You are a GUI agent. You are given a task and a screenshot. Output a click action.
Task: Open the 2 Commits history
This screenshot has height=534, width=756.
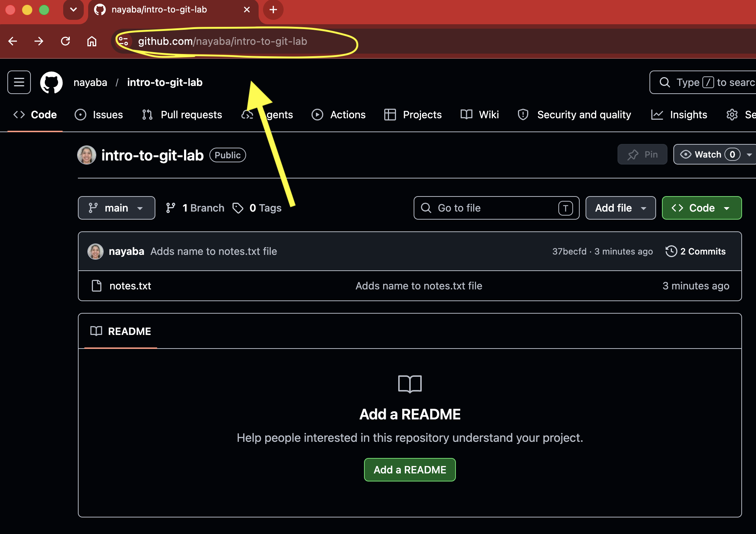coord(696,252)
